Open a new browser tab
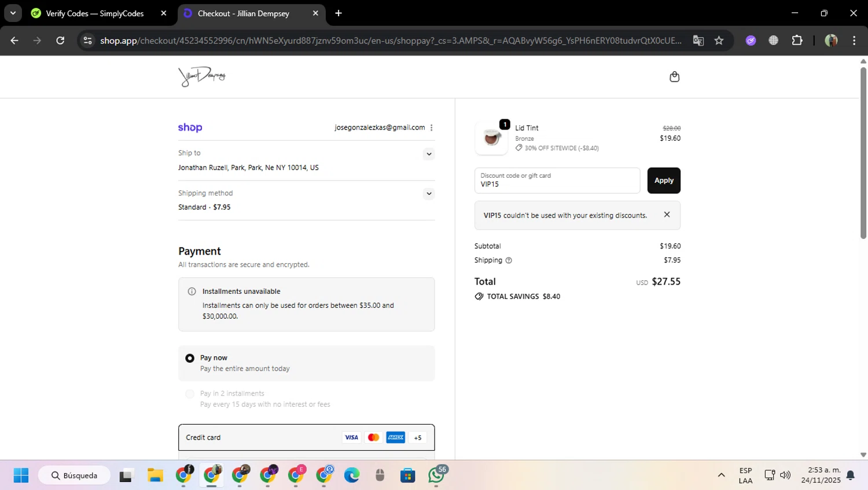Image resolution: width=868 pixels, height=490 pixels. (339, 13)
